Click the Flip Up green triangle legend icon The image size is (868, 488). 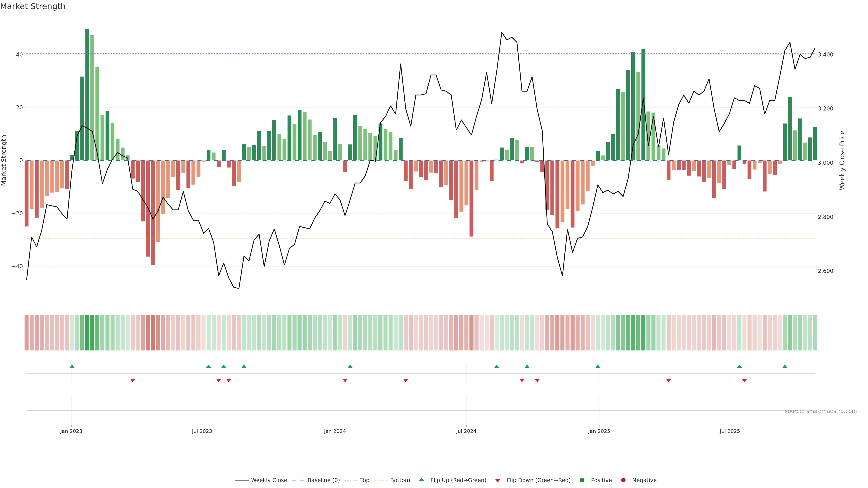[x=421, y=480]
